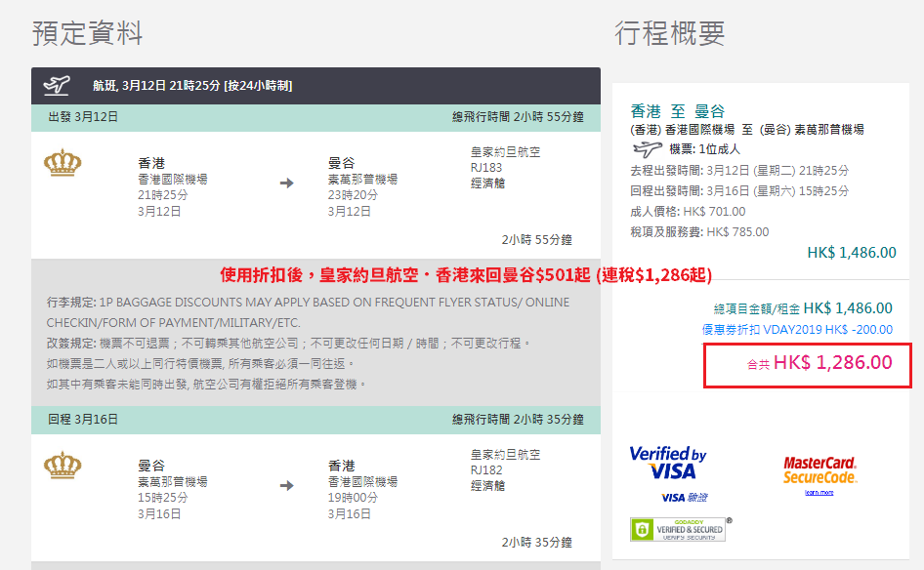Viewport: 924px width, 570px height.
Task: Click the airplane icon next to 機票: 1位成人
Action: 647,149
